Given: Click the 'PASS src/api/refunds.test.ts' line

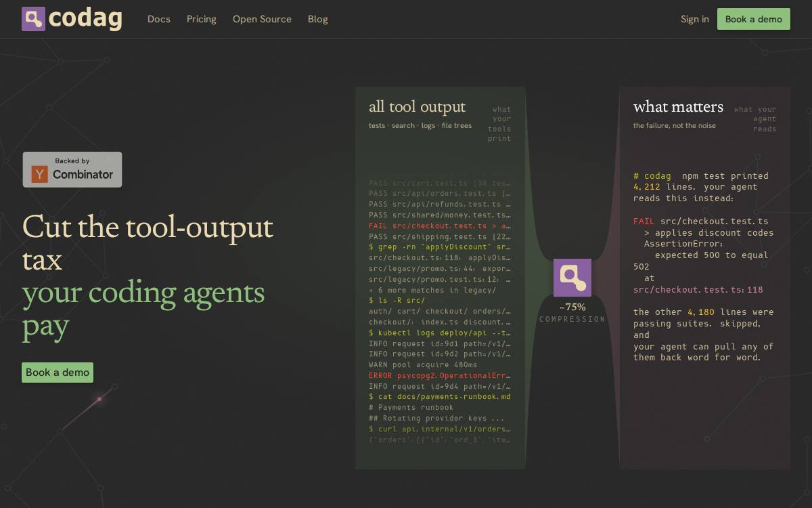Looking at the screenshot, I should point(440,205).
